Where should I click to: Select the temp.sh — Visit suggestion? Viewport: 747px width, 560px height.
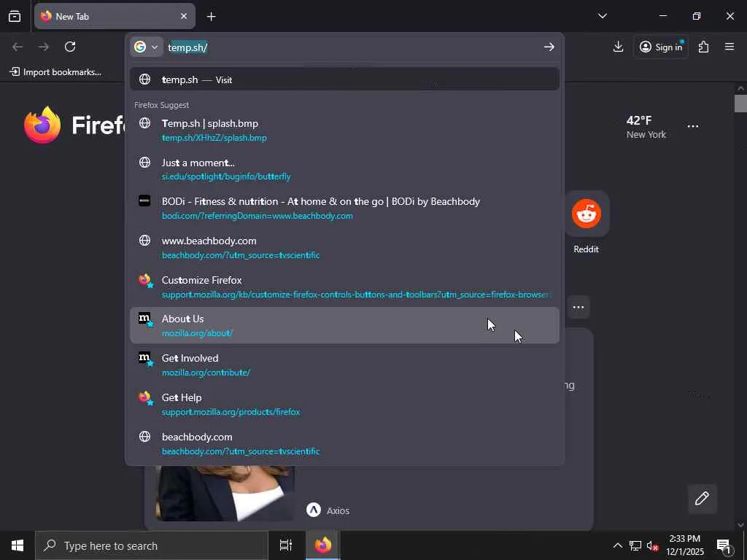pos(344,79)
